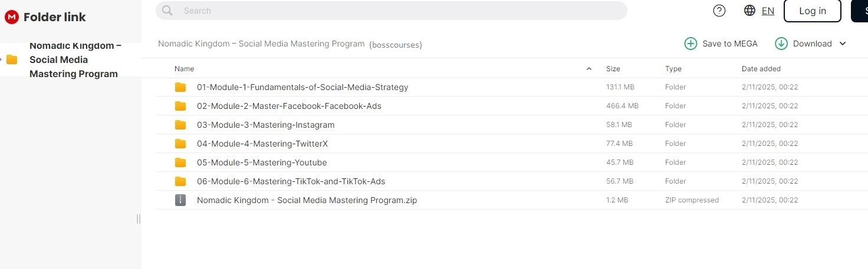Click the 03-Module-3-Mastering-Instagram folder icon
This screenshot has width=868, height=269.
click(x=180, y=125)
